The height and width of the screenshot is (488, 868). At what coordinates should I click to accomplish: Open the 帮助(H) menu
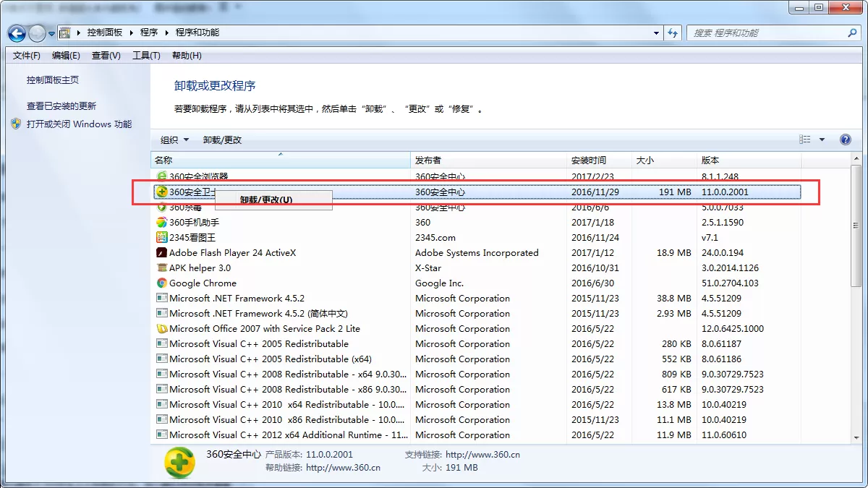point(187,56)
